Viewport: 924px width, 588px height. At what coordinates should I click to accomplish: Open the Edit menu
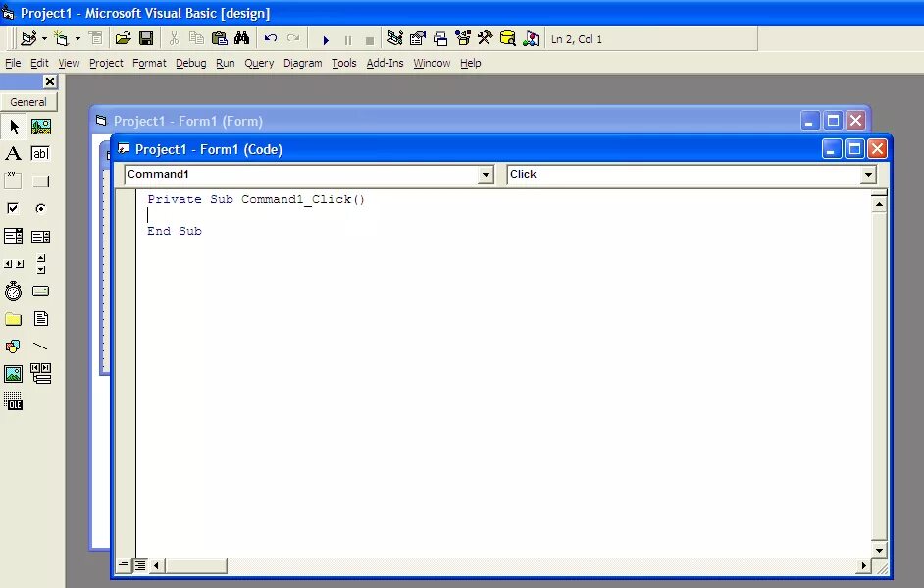click(39, 63)
